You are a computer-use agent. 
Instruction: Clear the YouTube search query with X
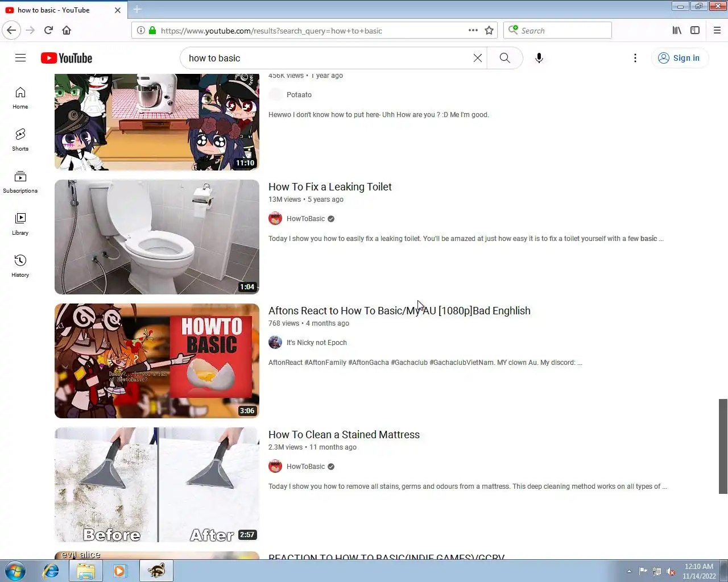(x=478, y=58)
